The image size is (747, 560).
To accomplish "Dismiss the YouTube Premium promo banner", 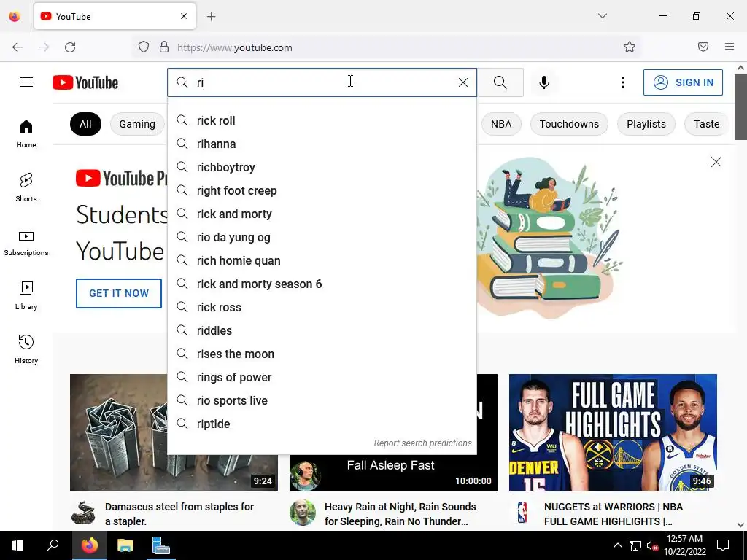I will point(716,162).
